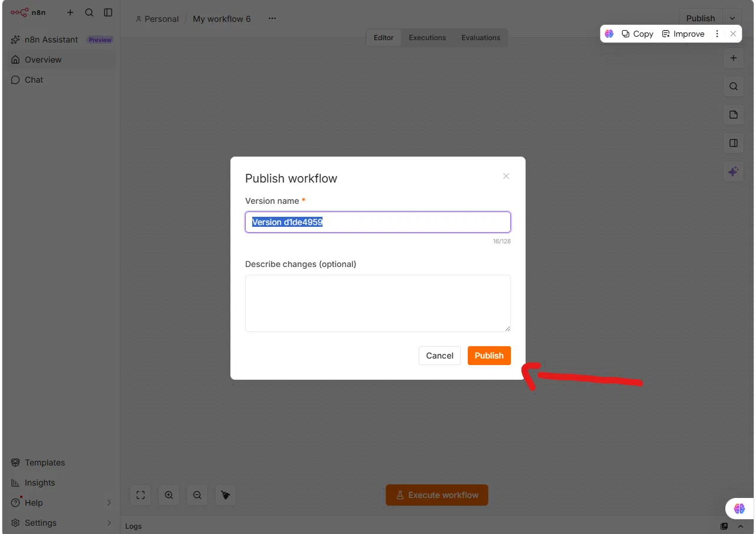Viewport: 756px width, 534px height.
Task: Open the AI sparkle assistant button
Action: tap(734, 171)
